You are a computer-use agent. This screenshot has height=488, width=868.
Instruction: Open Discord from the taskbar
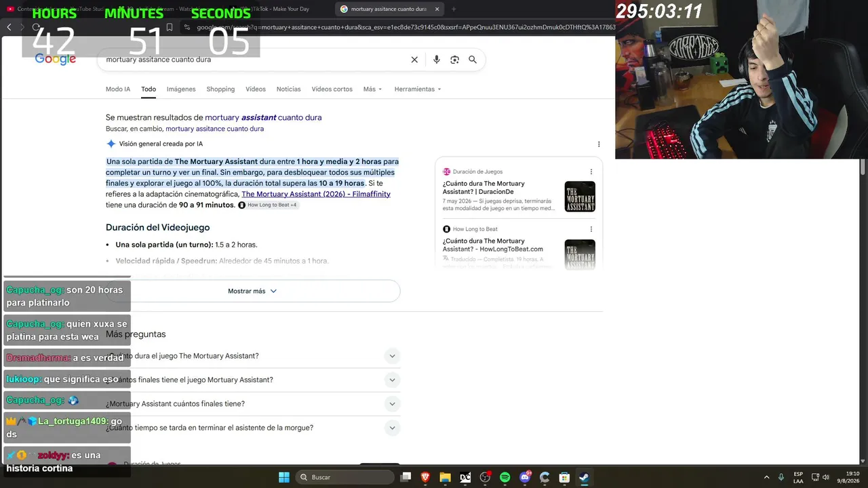[525, 477]
